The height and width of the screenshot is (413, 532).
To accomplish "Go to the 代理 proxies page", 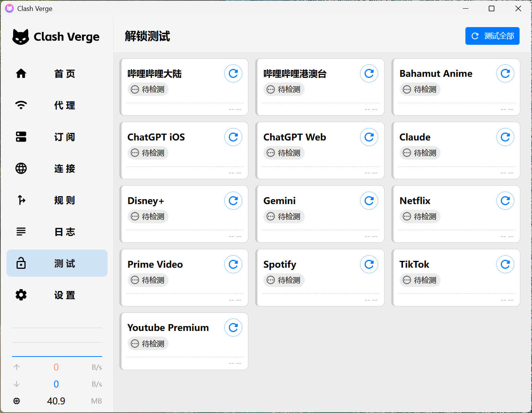I will pos(57,105).
